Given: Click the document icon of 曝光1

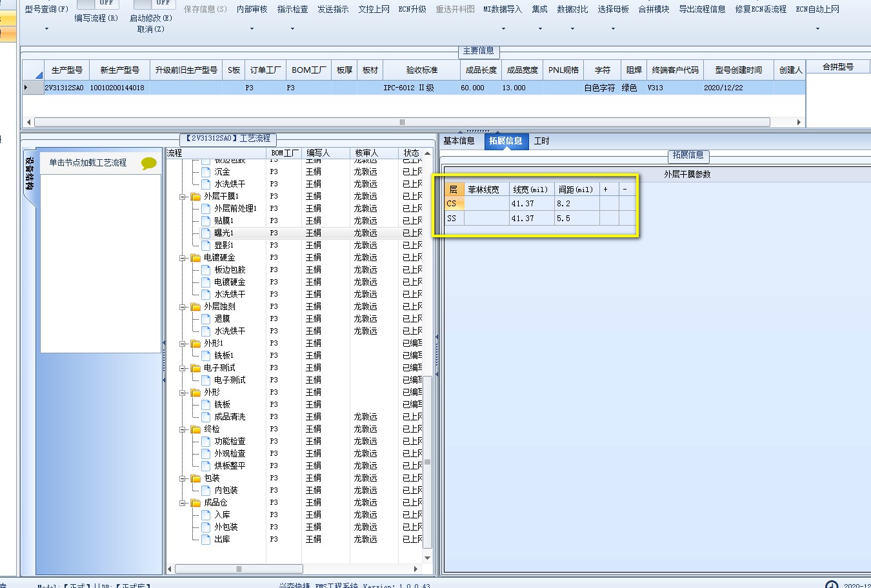Looking at the screenshot, I should (206, 233).
